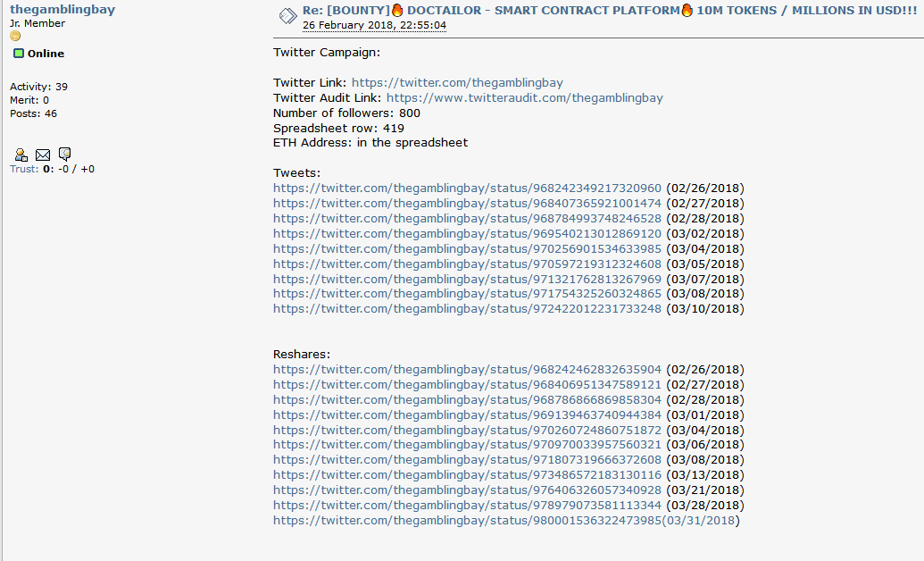
Task: Click the Merit: 0 stat
Action: pos(29,100)
